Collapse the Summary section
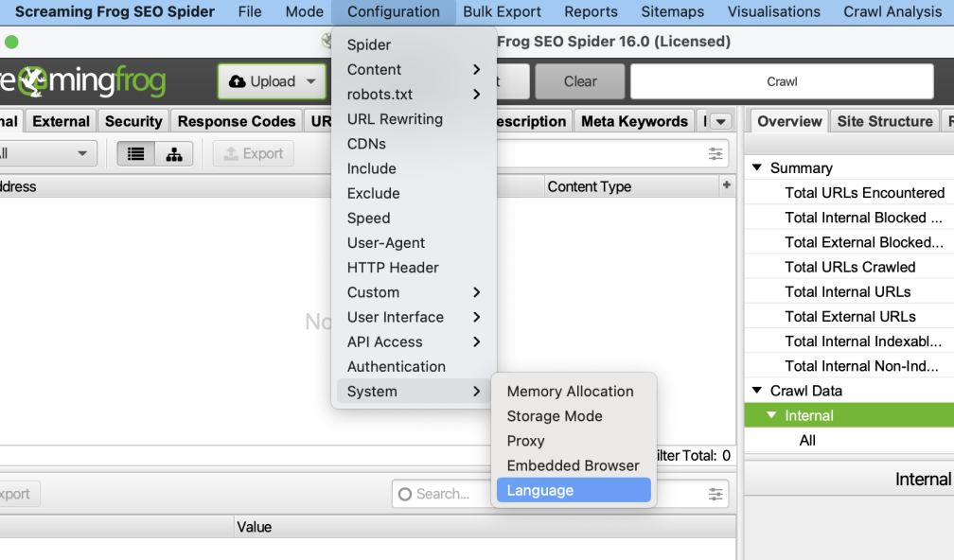 (757, 167)
